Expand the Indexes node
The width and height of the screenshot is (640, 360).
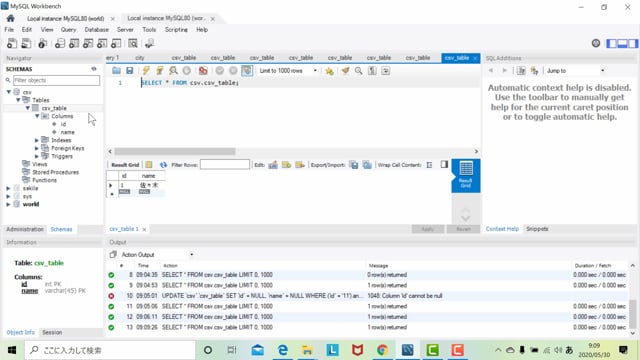[37, 140]
